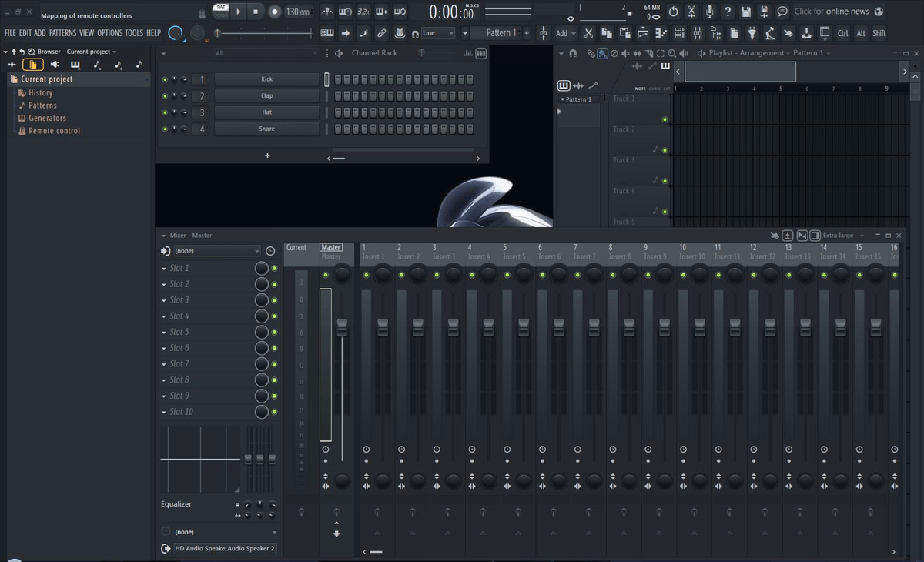Open the PATTERNS menu
The width and height of the screenshot is (924, 562).
click(x=63, y=33)
